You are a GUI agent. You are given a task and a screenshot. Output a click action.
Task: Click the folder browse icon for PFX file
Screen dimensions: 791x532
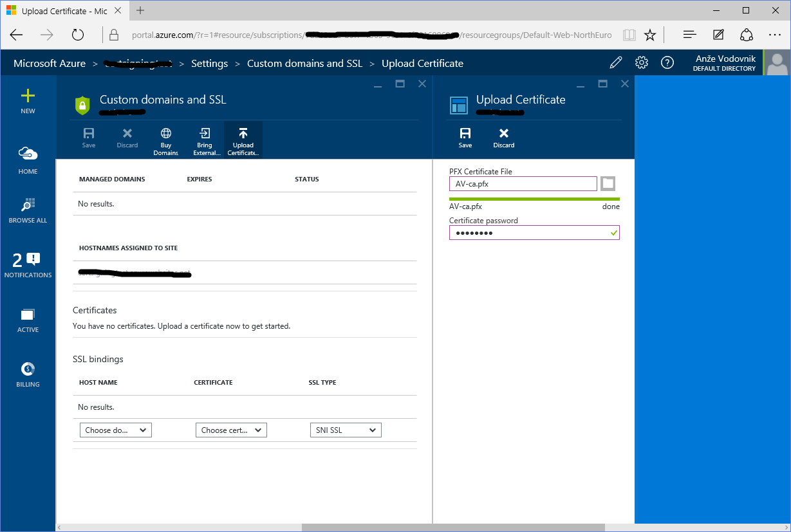tap(608, 183)
